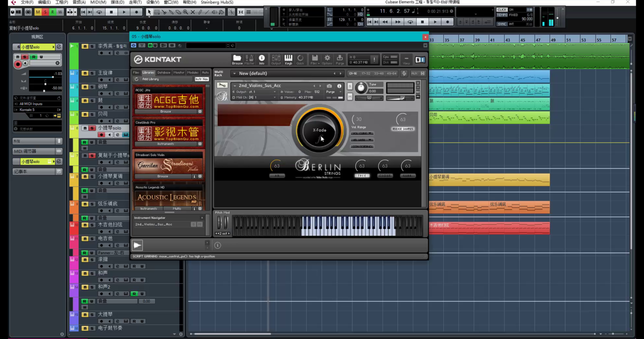This screenshot has width=644, height=339.
Task: Select multi rack page 17-32
Action: tap(366, 73)
